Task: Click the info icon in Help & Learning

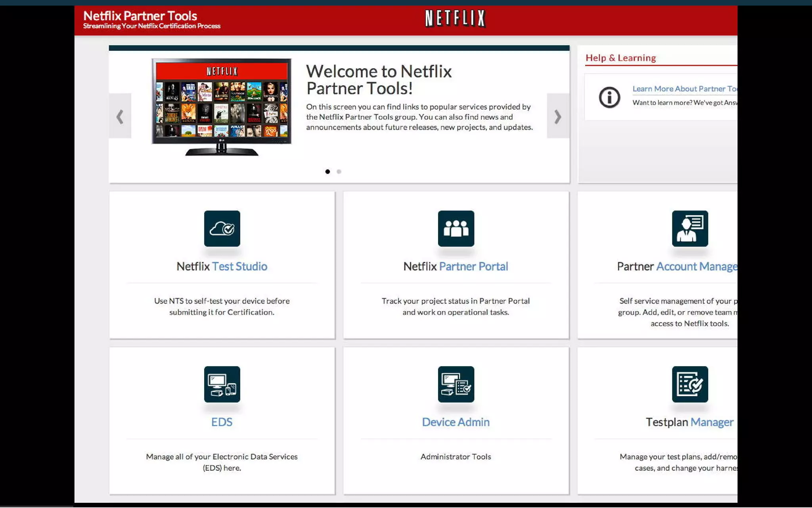Action: coord(609,97)
